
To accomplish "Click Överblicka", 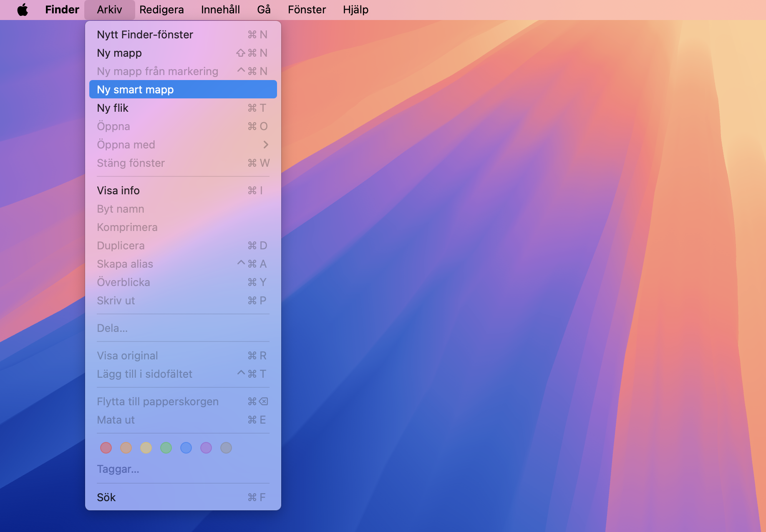I will (183, 282).
